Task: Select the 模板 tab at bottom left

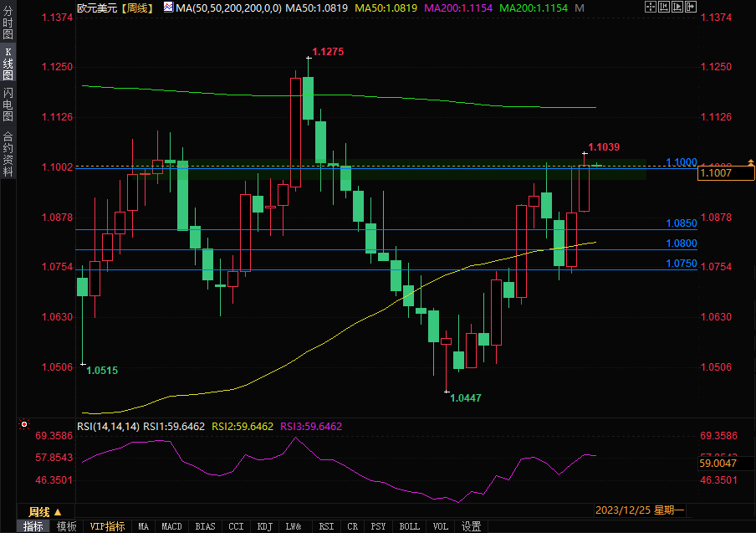Action: pyautogui.click(x=67, y=526)
